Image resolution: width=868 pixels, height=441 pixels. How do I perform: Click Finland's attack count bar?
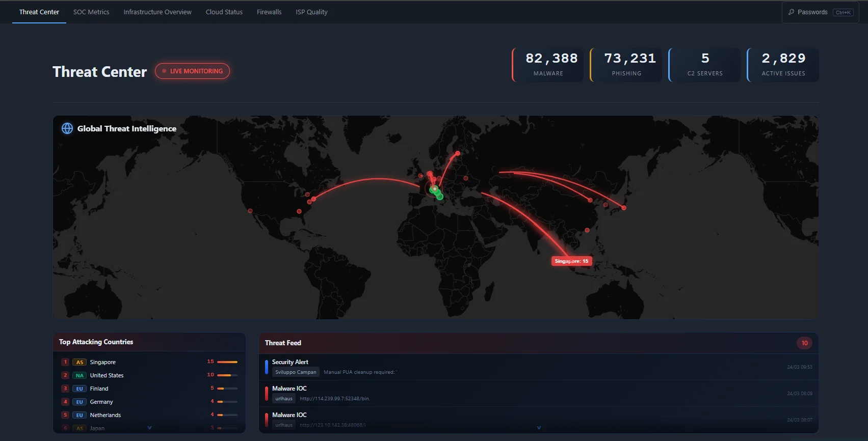(227, 389)
